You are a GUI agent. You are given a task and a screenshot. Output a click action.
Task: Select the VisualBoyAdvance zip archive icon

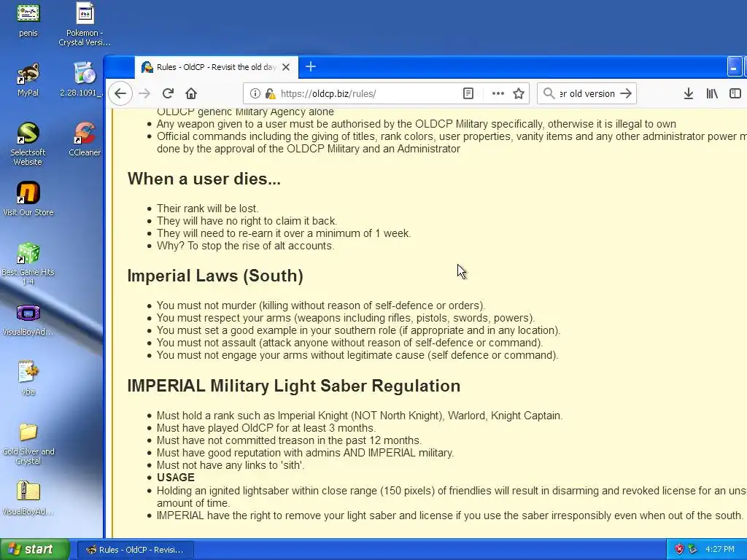pyautogui.click(x=28, y=498)
